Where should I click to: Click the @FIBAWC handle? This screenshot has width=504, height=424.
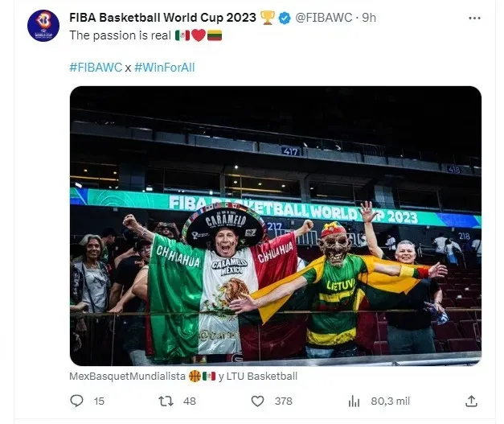coord(324,18)
